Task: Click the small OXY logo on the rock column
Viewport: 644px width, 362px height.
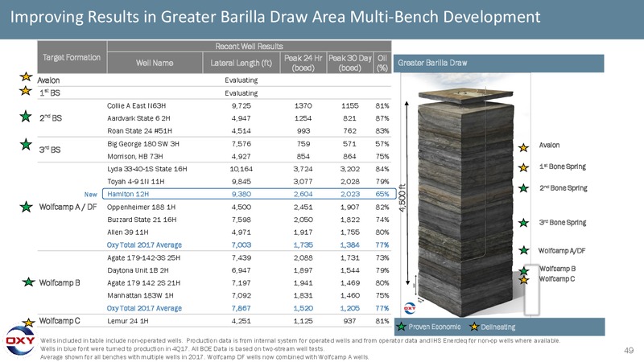Action: tap(410, 308)
